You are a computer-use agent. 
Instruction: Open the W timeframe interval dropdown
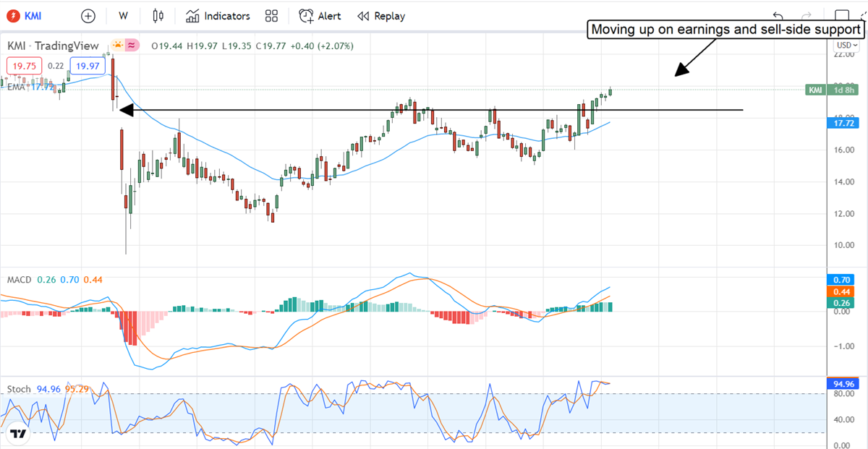tap(123, 16)
